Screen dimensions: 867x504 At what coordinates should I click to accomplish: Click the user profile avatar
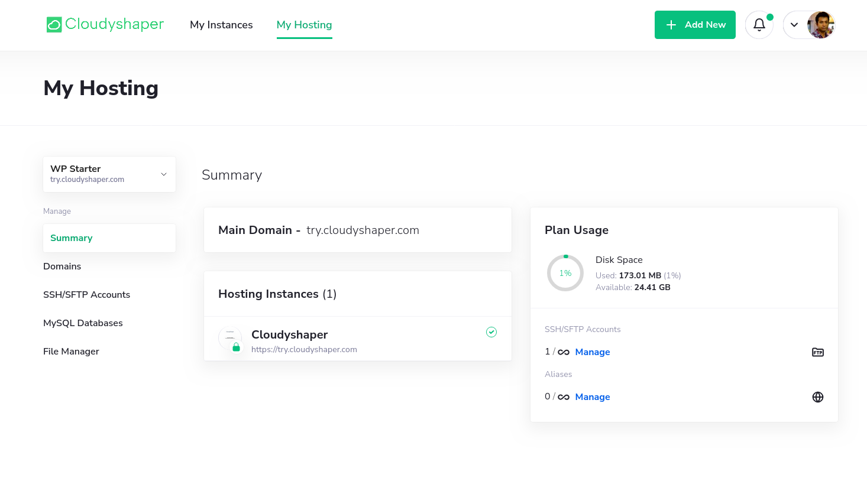tap(820, 25)
